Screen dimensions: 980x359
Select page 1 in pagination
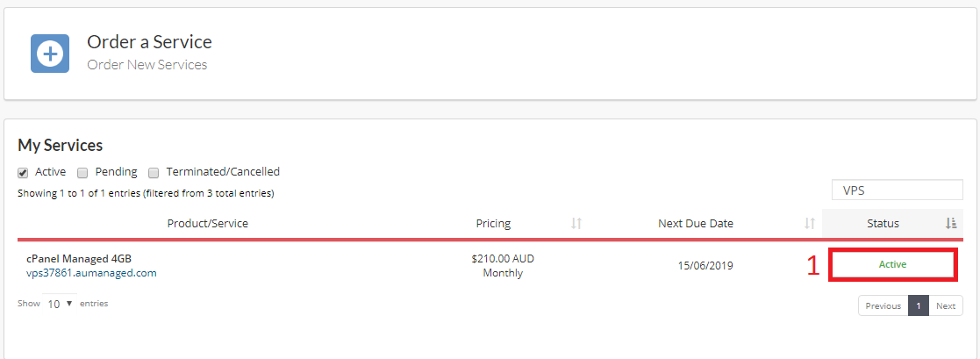tap(918, 305)
